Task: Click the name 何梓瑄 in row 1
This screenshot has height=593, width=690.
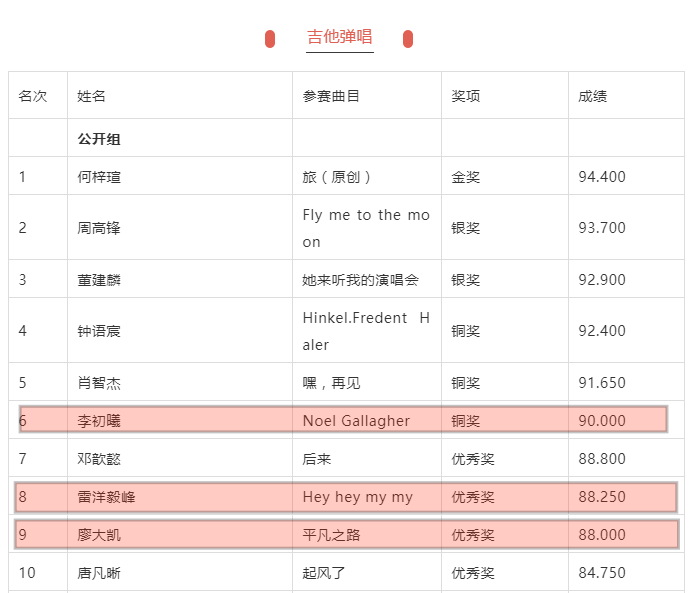Action: [99, 177]
